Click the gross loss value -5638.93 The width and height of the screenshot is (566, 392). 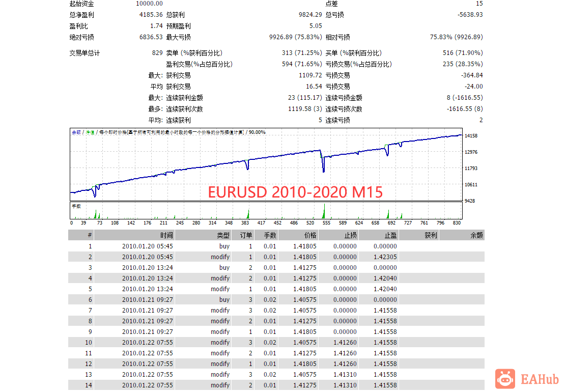click(x=470, y=15)
